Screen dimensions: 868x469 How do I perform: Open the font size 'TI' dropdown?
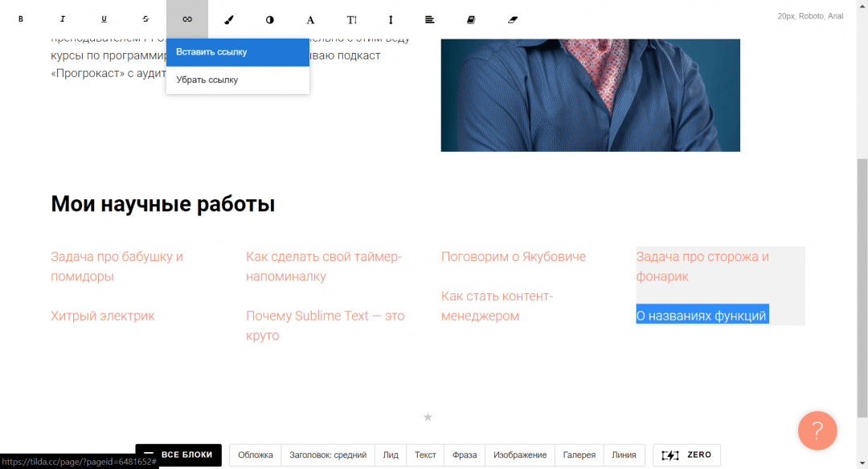pyautogui.click(x=352, y=19)
